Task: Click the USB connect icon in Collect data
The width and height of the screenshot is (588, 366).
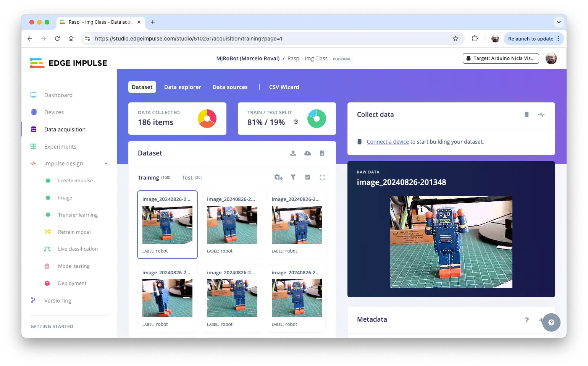Action: click(x=541, y=115)
